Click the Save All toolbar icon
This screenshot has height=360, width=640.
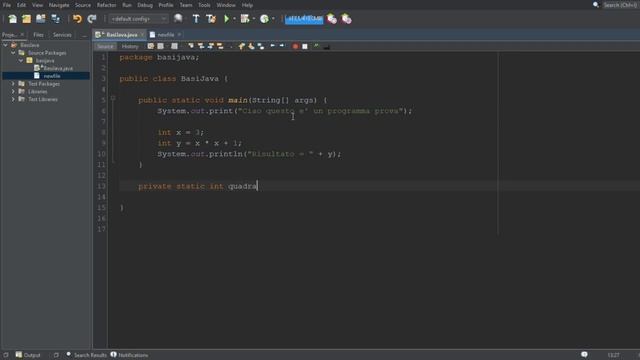pyautogui.click(x=56, y=19)
